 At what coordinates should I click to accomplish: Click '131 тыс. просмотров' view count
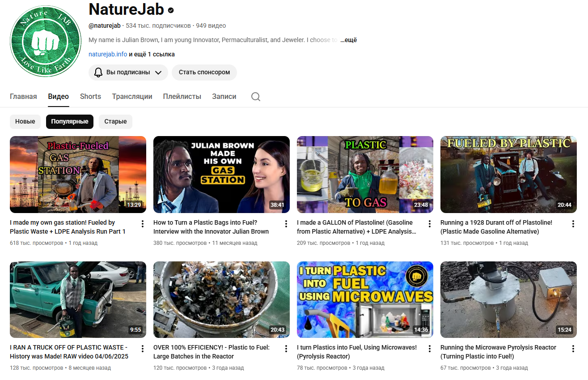click(467, 243)
